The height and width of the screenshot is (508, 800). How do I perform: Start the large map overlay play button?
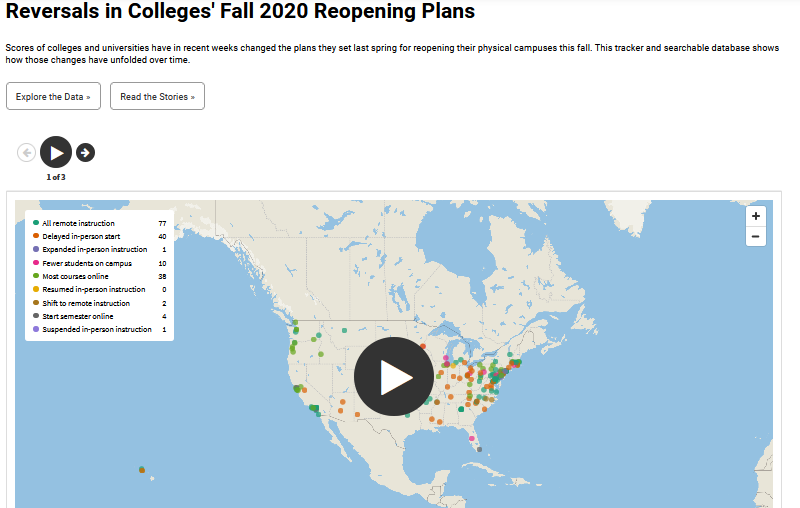pos(394,376)
